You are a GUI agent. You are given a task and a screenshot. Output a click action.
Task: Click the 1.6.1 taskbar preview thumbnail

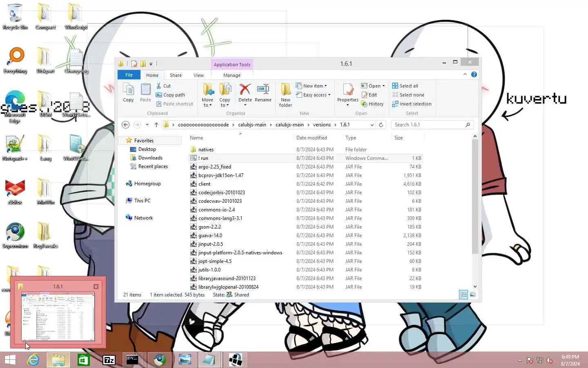(58, 316)
